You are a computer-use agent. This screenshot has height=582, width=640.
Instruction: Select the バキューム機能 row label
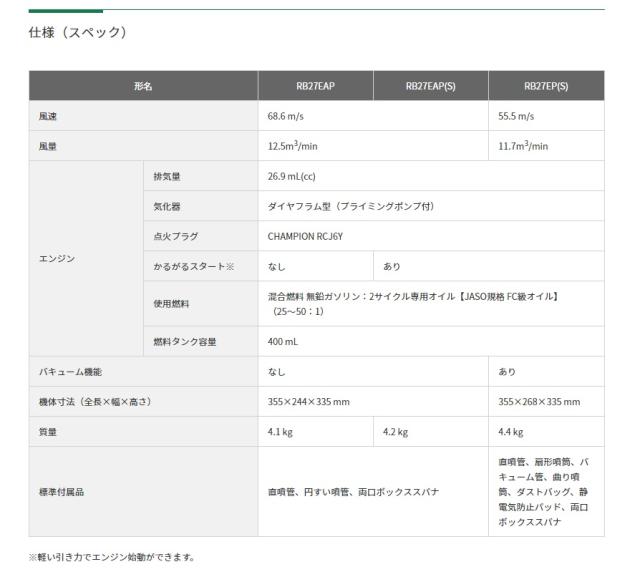coord(70,372)
